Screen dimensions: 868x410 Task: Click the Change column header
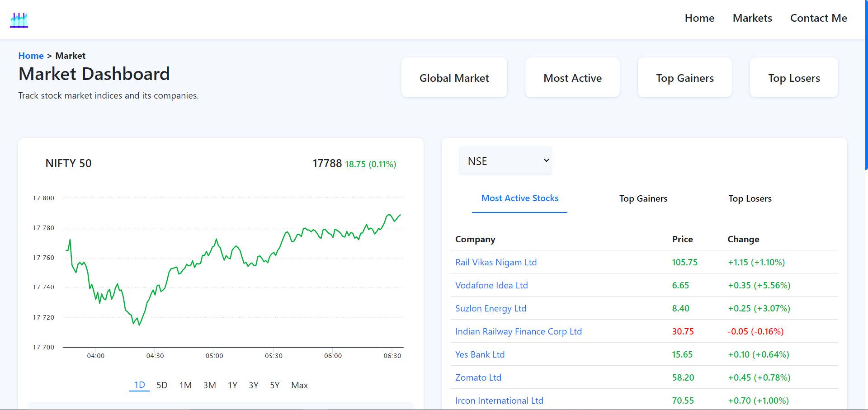743,239
